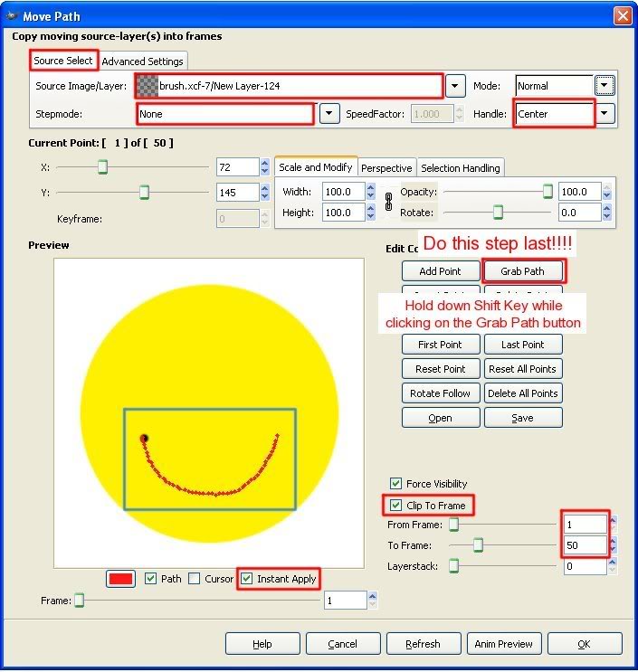Expand the Stepmode dropdown list
The height and width of the screenshot is (672, 638).
pos(329,114)
